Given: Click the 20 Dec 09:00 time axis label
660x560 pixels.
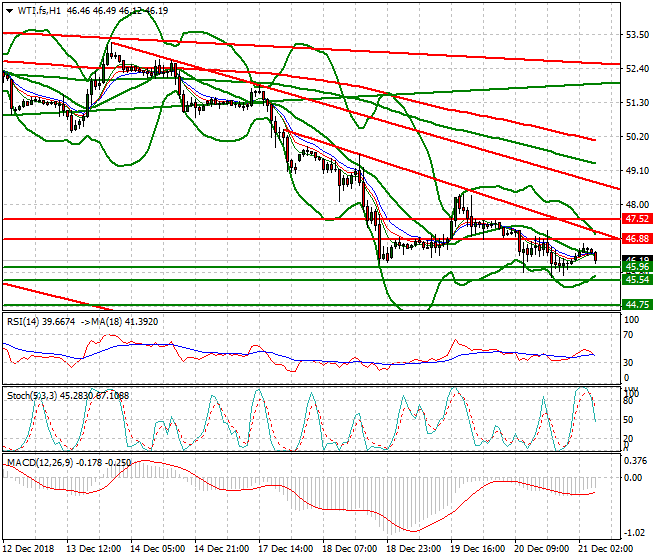Looking at the screenshot, I should point(541,549).
